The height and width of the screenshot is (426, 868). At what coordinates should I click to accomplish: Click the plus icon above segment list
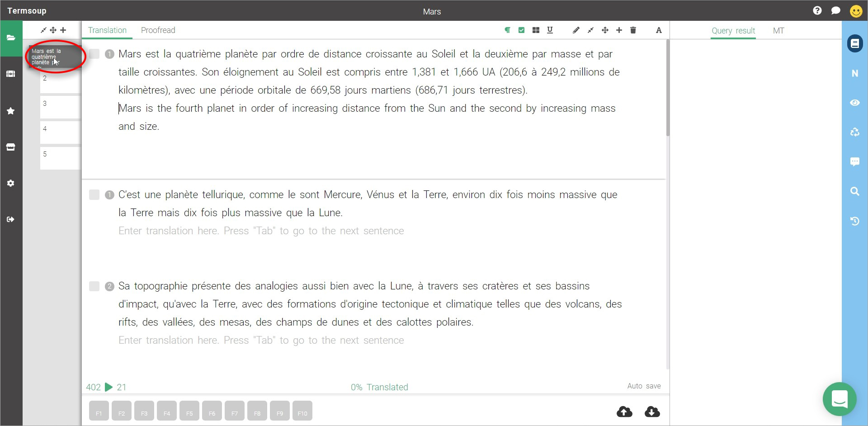pos(63,30)
